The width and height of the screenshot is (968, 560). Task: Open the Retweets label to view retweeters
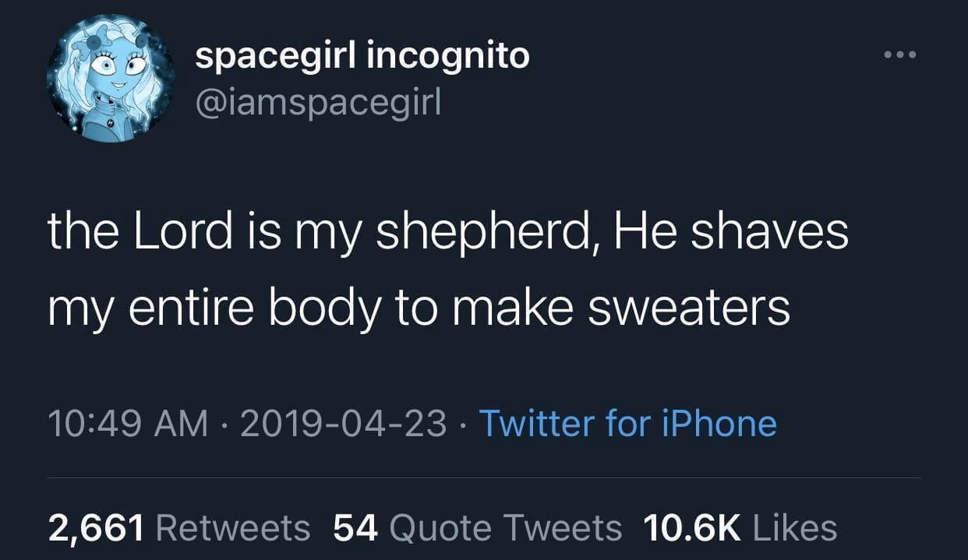233,528
